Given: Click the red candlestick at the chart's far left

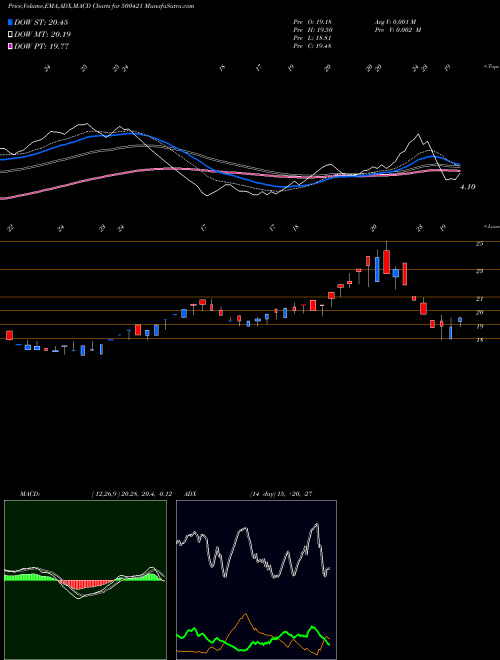Looking at the screenshot, I should click(x=9, y=335).
